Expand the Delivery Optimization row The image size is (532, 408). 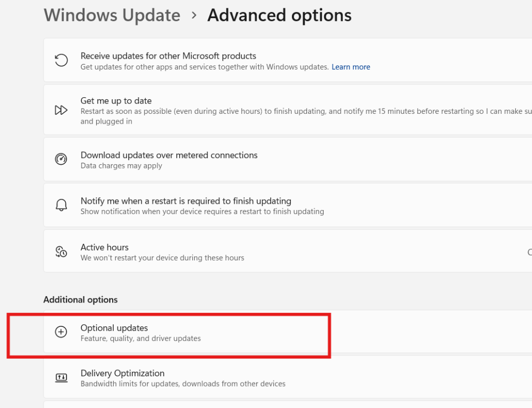260,377
